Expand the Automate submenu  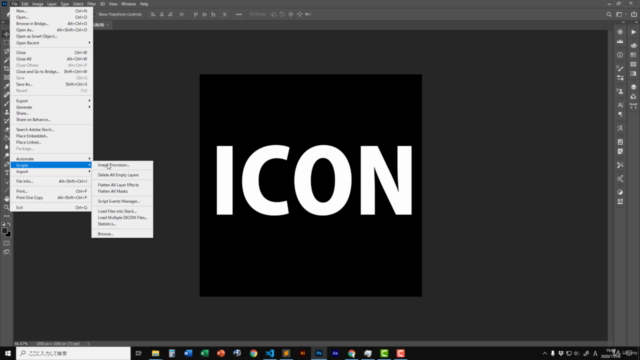pyautogui.click(x=51, y=159)
